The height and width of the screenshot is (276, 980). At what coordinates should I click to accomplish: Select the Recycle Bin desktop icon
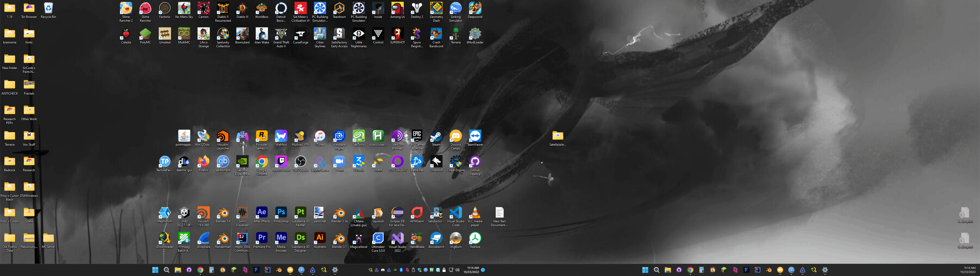pos(48,10)
